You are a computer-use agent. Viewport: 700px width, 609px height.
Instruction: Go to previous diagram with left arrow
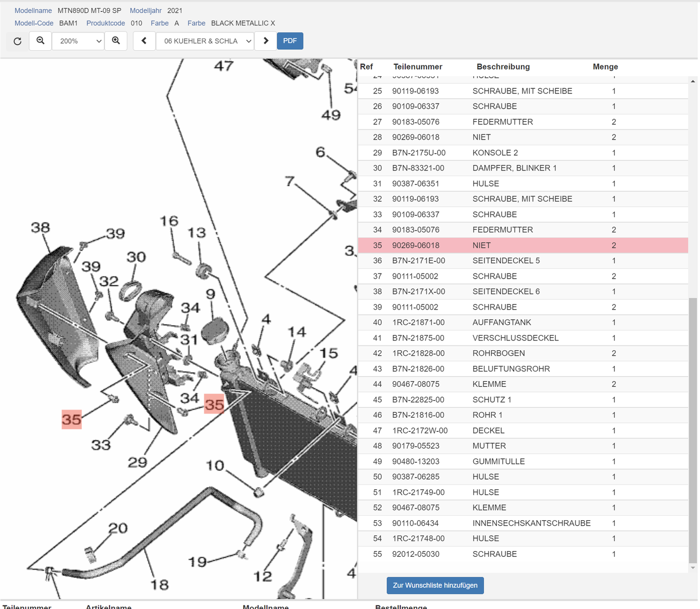[144, 41]
